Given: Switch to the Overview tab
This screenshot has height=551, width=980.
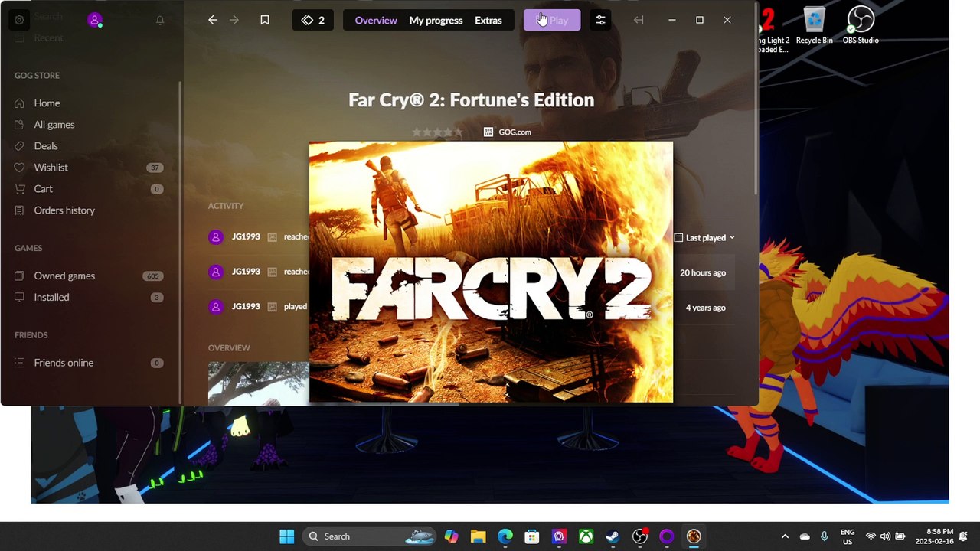Looking at the screenshot, I should point(376,21).
